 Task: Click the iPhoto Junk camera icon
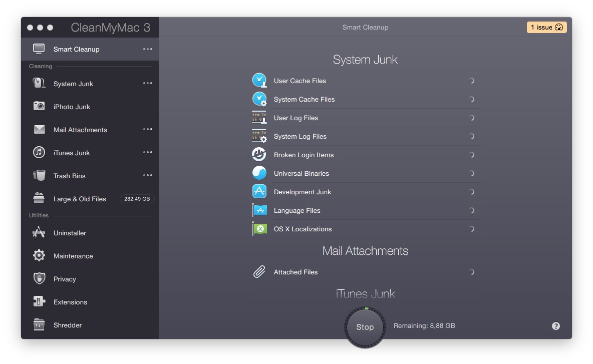[x=39, y=106]
